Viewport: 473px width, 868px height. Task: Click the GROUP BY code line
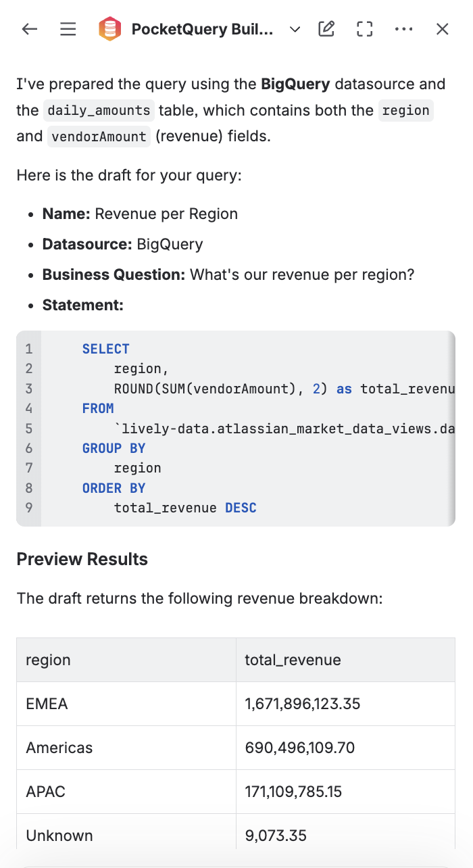(114, 448)
